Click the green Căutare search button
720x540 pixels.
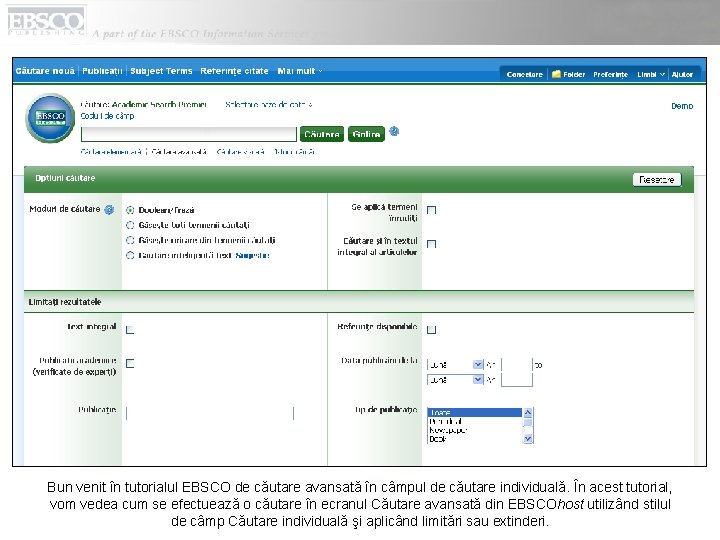pos(322,134)
